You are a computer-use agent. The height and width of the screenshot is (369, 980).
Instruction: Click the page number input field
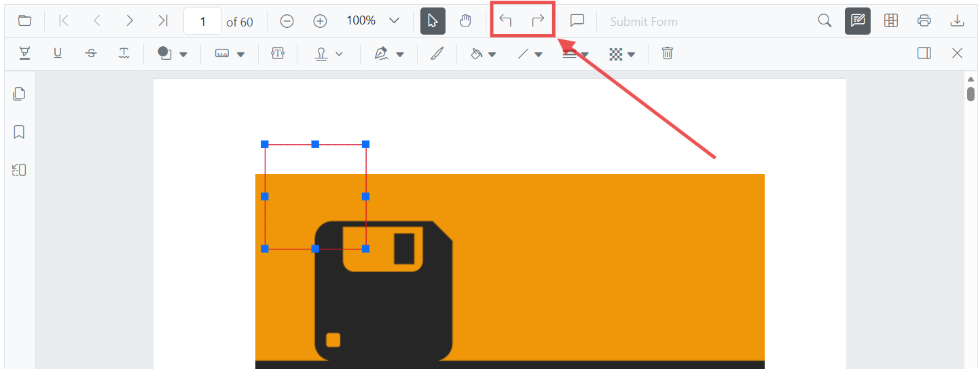(202, 21)
